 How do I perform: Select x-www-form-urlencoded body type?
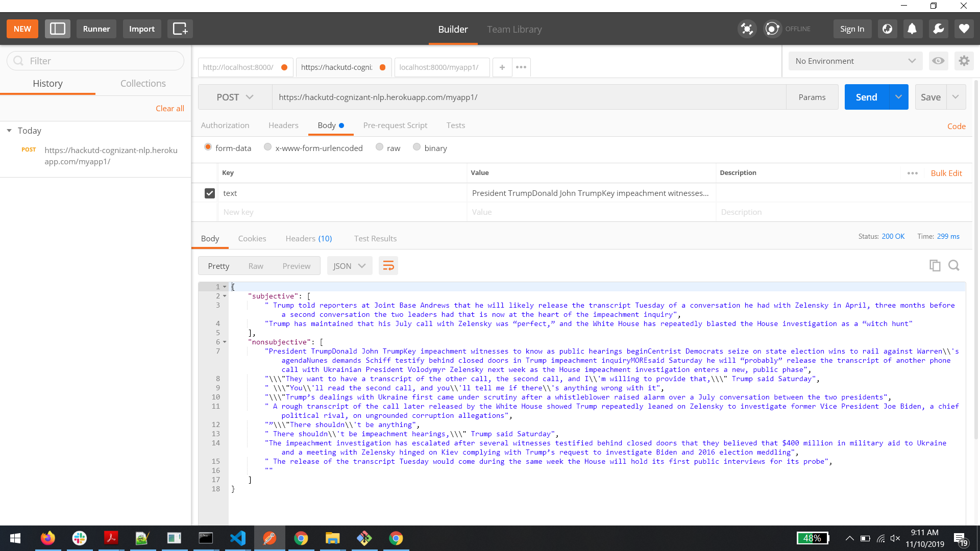268,147
